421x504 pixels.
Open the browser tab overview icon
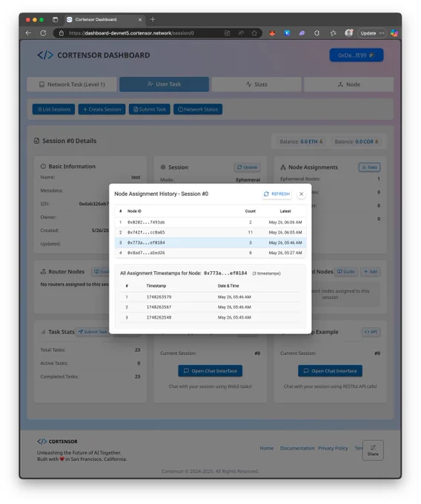pos(56,19)
